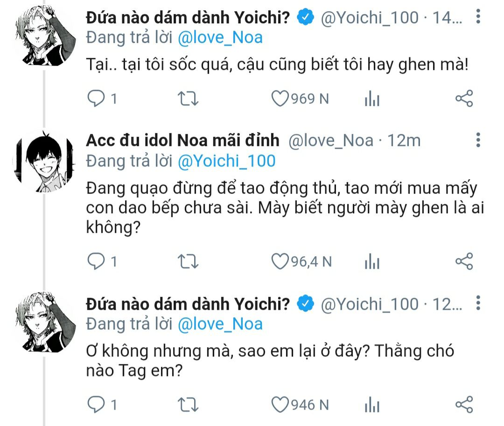504x426 pixels.
Task: Open @Yoichi_100 mention link in second tweet
Action: click(226, 161)
